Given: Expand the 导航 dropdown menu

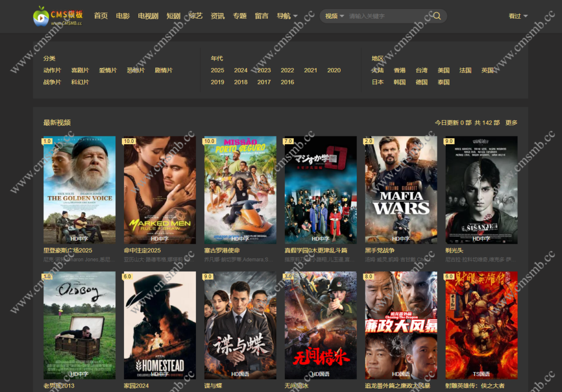Looking at the screenshot, I should click(287, 16).
